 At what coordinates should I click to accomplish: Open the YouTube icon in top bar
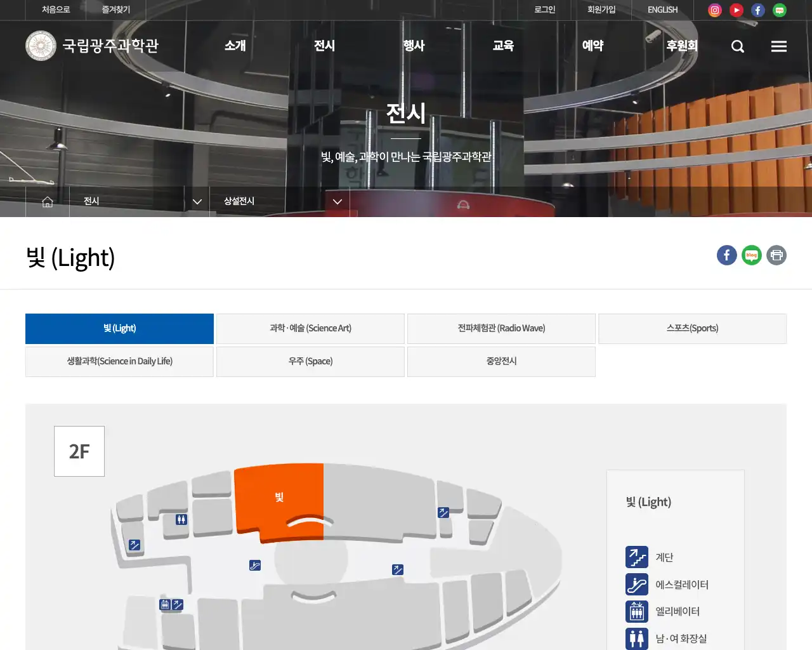click(737, 10)
